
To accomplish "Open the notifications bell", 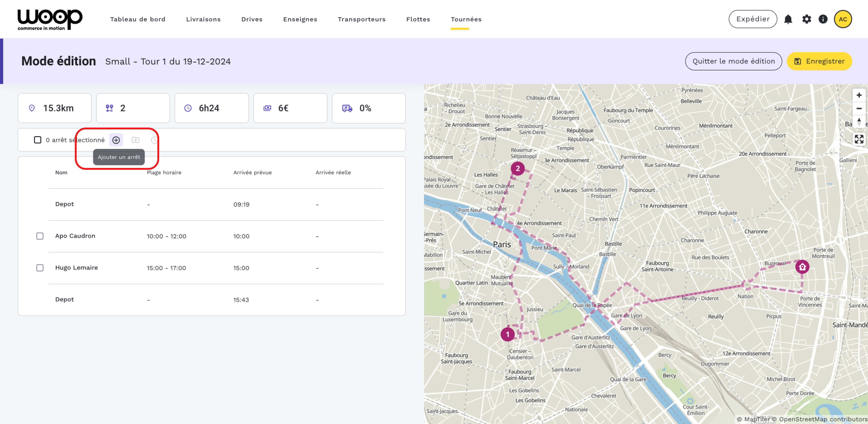I will pos(788,19).
